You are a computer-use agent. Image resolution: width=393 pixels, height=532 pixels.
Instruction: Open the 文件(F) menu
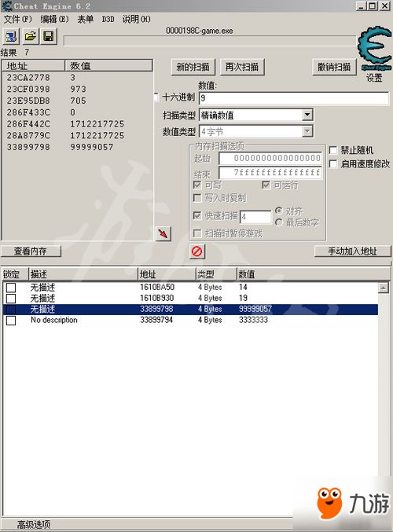pyautogui.click(x=17, y=19)
